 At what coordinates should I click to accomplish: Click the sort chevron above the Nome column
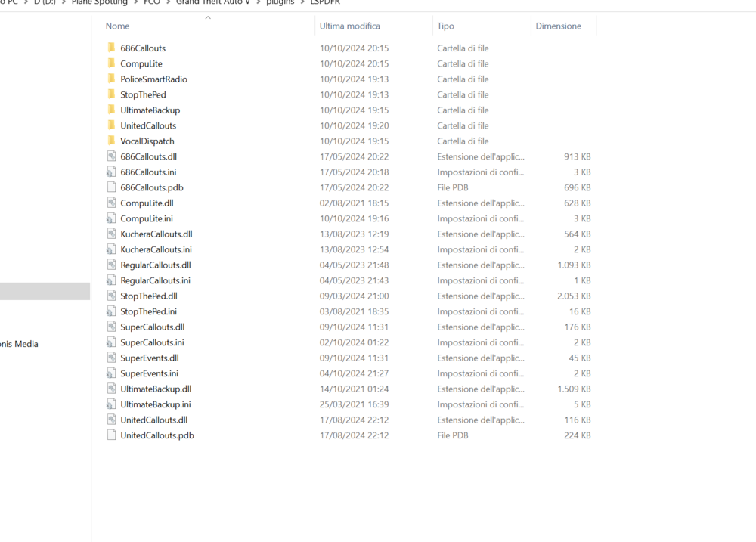coord(207,17)
